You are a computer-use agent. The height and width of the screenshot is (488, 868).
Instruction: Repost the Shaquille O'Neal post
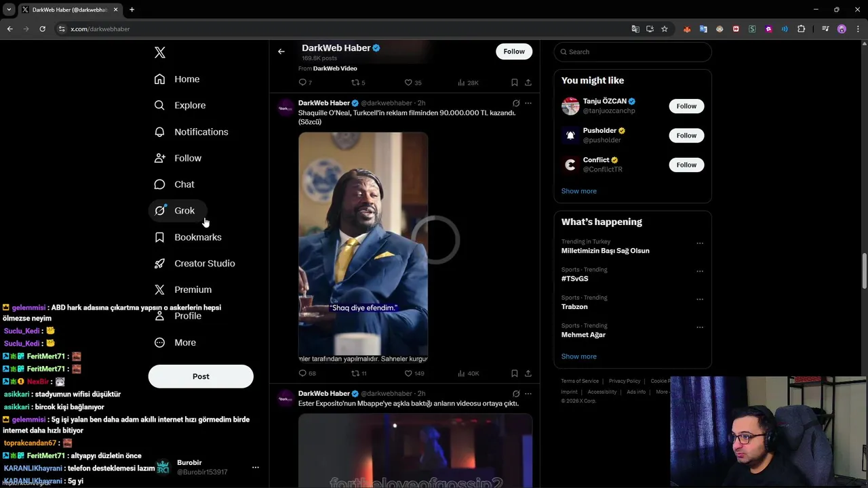click(355, 373)
